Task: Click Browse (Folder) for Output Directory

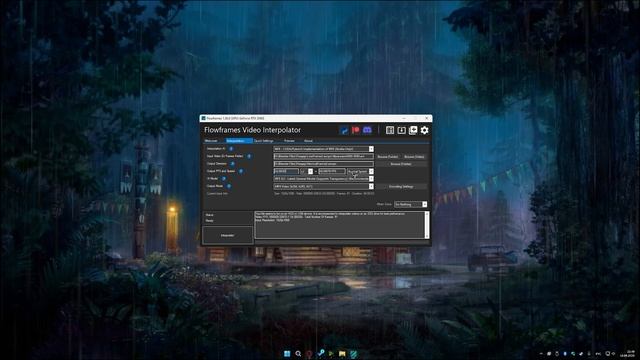Action: tap(401, 164)
